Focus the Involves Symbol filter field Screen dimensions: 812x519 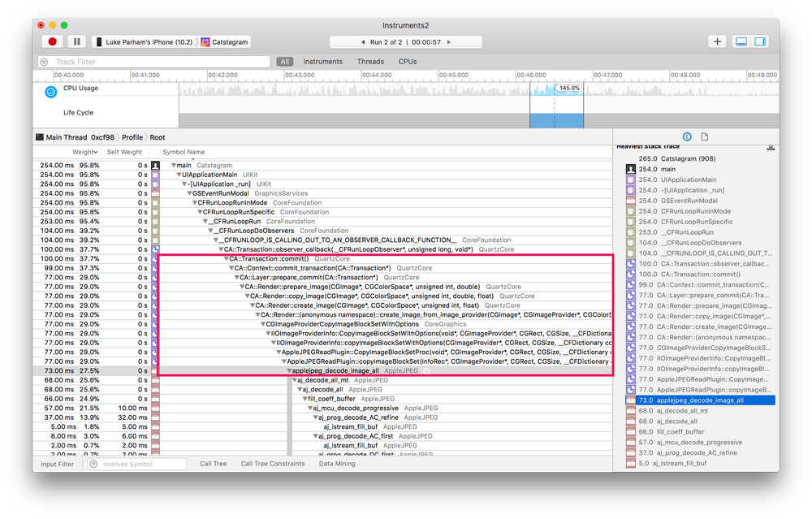136,464
